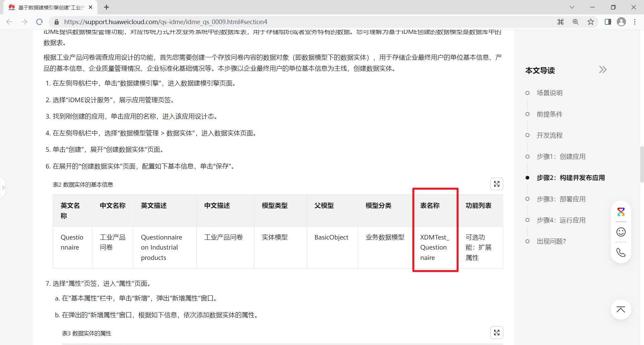The width and height of the screenshot is (644, 345).
Task: Click the 本文导读 heading
Action: coord(540,70)
